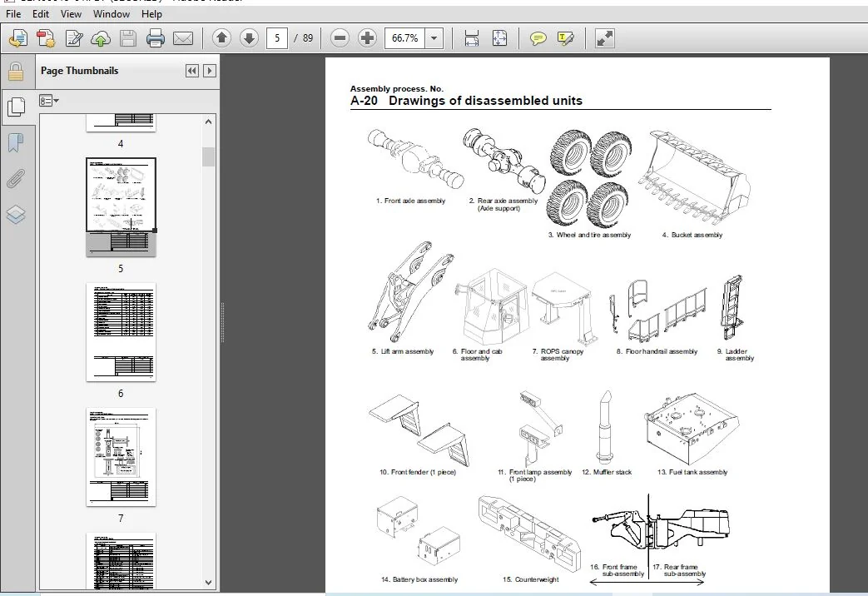Open the Window menu
This screenshot has height=596, width=868.
112,14
